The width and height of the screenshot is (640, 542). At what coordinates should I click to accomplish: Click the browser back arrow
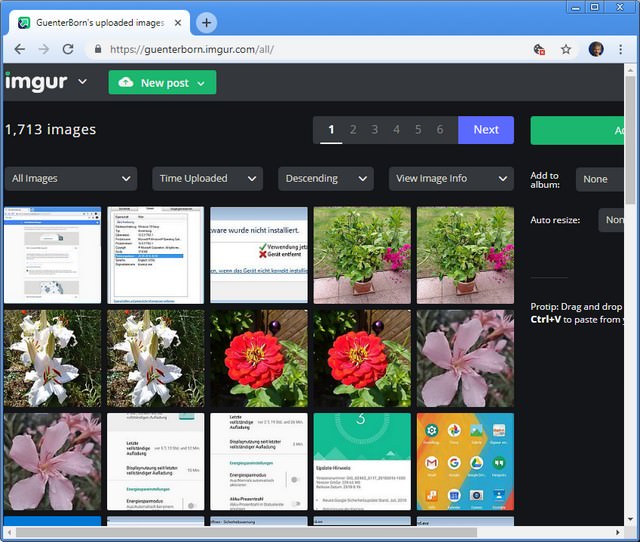pyautogui.click(x=19, y=49)
